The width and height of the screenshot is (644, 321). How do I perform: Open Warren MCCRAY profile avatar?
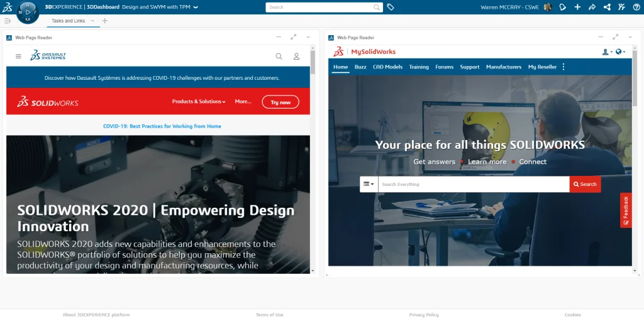pyautogui.click(x=548, y=7)
